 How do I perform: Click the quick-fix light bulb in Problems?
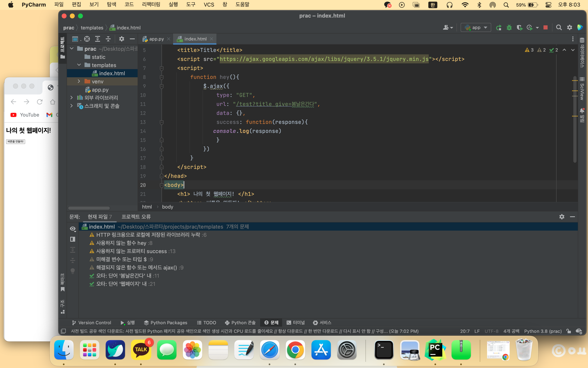click(x=73, y=271)
